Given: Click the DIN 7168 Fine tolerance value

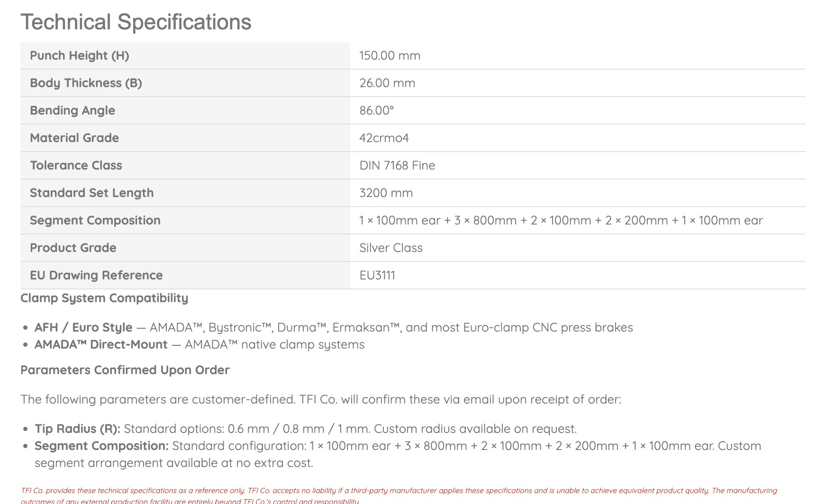Looking at the screenshot, I should point(397,165).
